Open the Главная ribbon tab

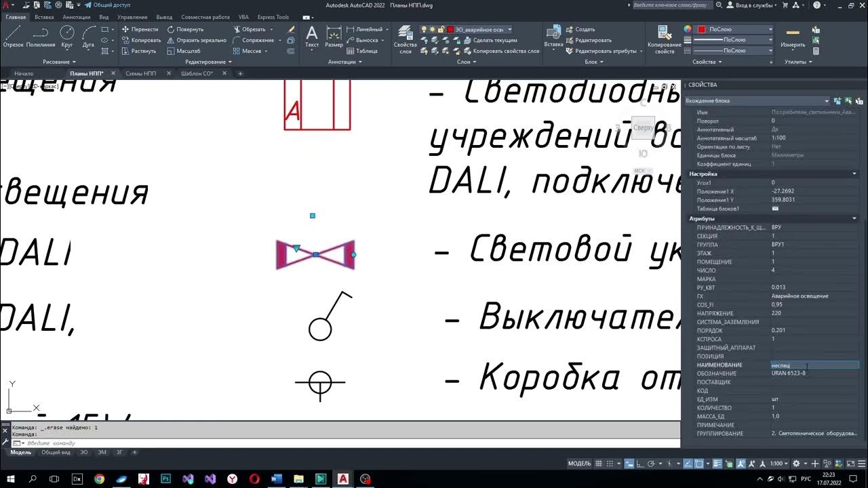(x=16, y=17)
